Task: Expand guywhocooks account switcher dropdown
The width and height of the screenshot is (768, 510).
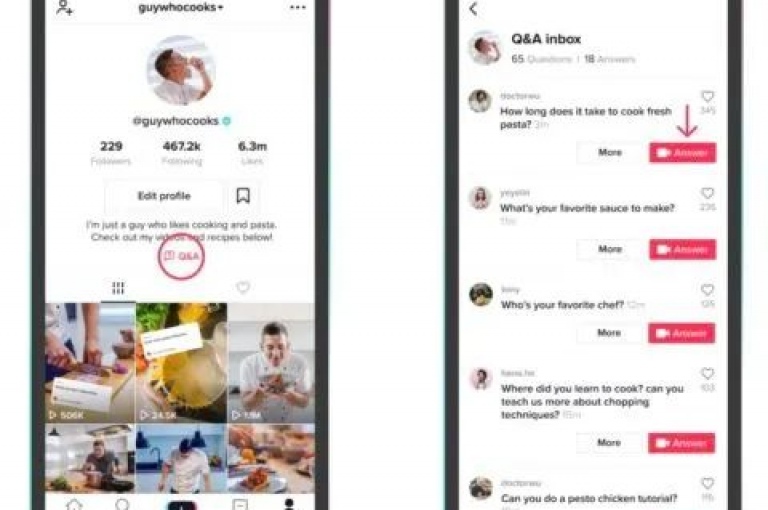Action: pos(181,7)
